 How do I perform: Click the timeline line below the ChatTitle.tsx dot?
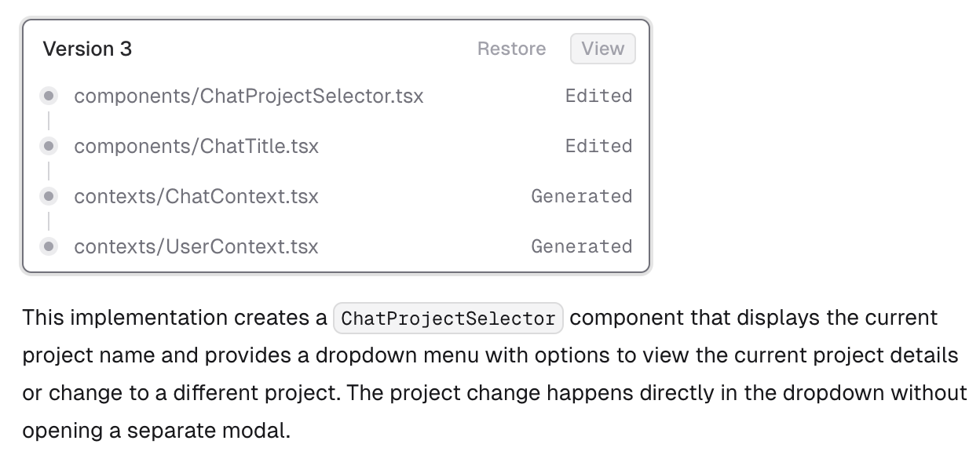tap(49, 171)
